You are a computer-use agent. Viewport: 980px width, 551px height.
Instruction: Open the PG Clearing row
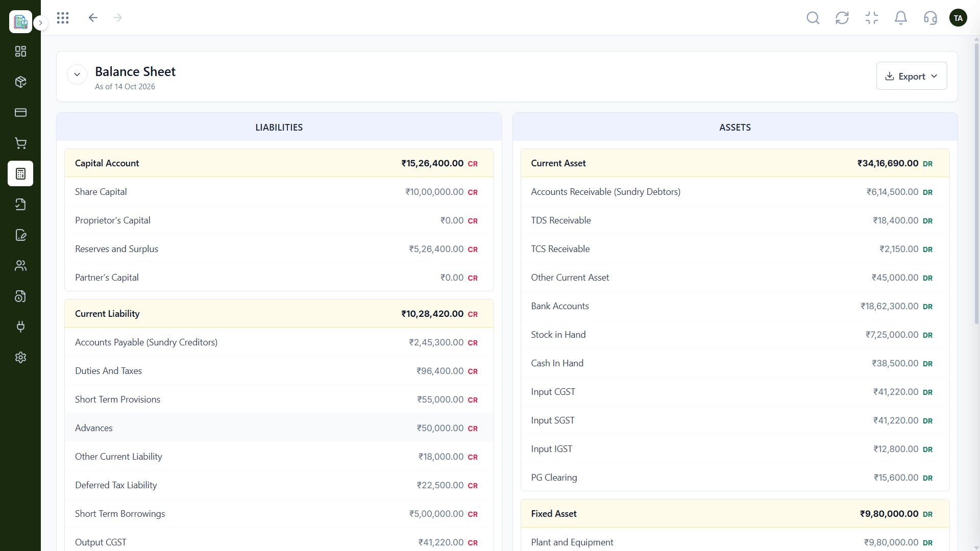[735, 478]
